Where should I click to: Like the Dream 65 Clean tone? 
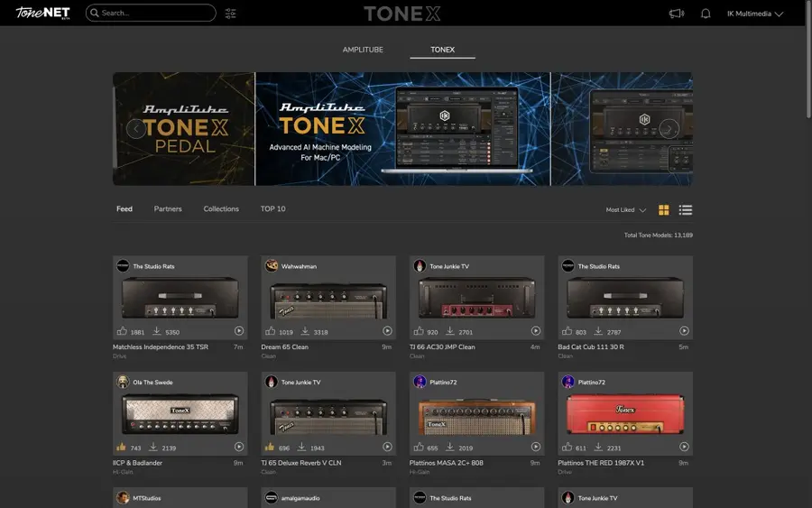tap(271, 331)
